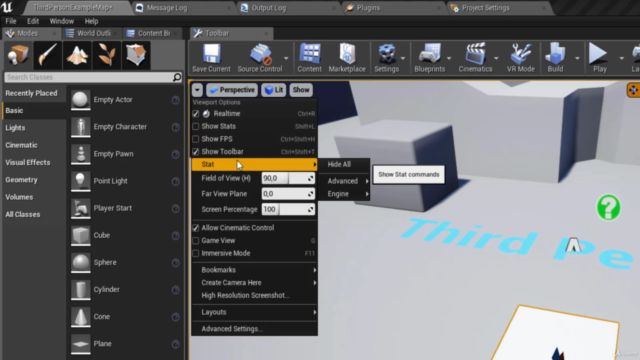Select the Landscape mode mountain icon
Viewport: 640px width, 360px height.
77,55
